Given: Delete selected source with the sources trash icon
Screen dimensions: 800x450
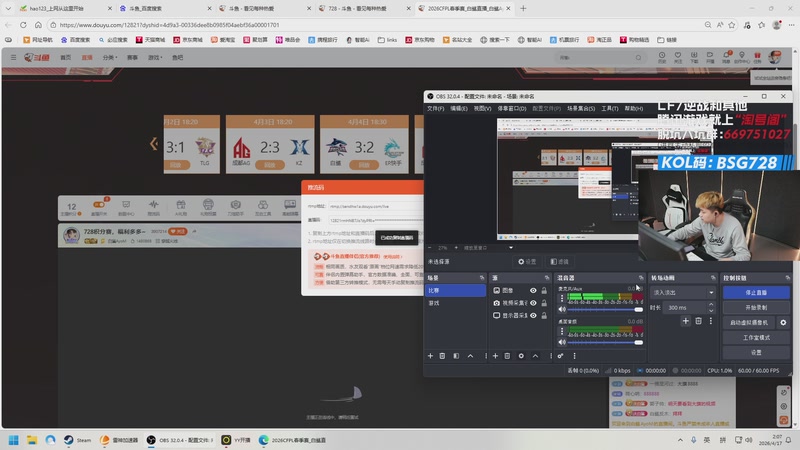Looking at the screenshot, I should tap(507, 356).
